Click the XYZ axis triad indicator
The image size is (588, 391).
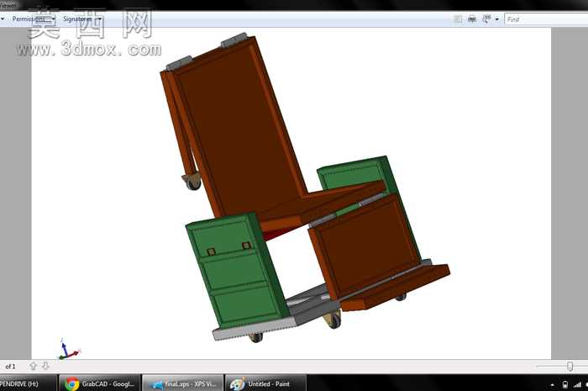point(69,349)
